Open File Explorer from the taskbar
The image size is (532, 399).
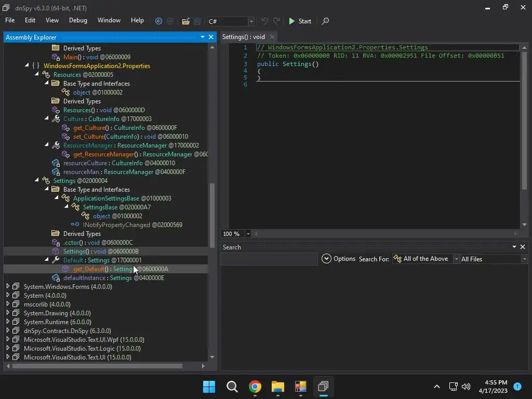point(277,387)
